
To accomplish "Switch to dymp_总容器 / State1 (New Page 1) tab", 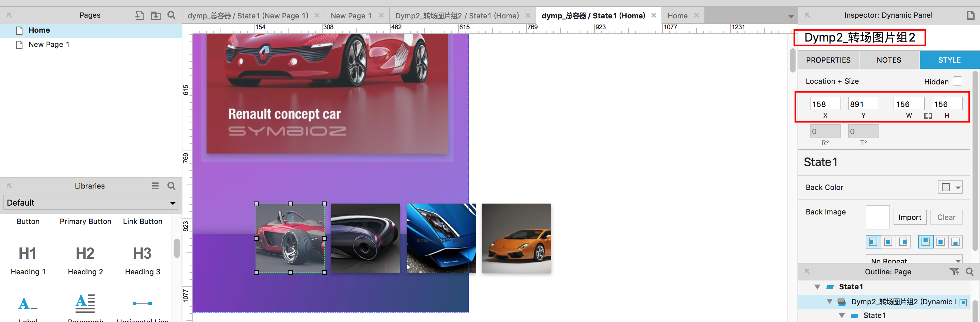I will pos(248,16).
